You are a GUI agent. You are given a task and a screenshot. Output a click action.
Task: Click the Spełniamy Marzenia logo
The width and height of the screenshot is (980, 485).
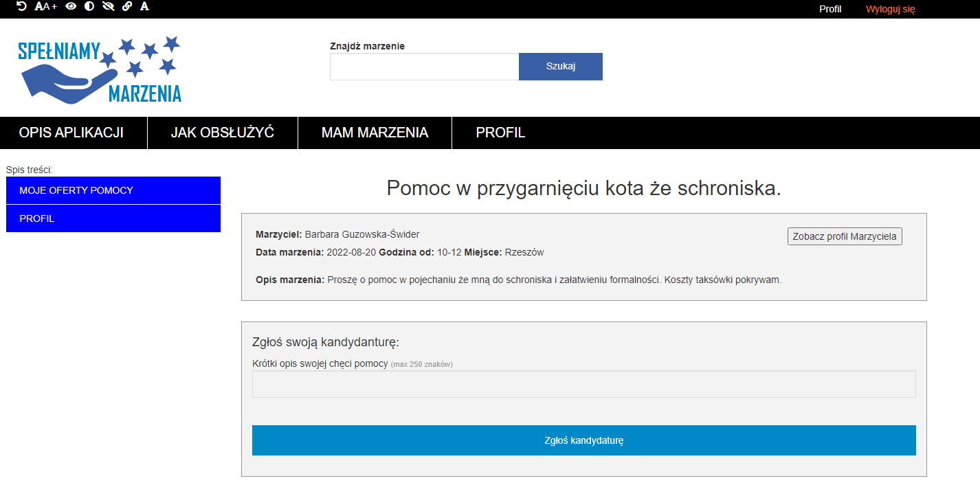(x=100, y=69)
